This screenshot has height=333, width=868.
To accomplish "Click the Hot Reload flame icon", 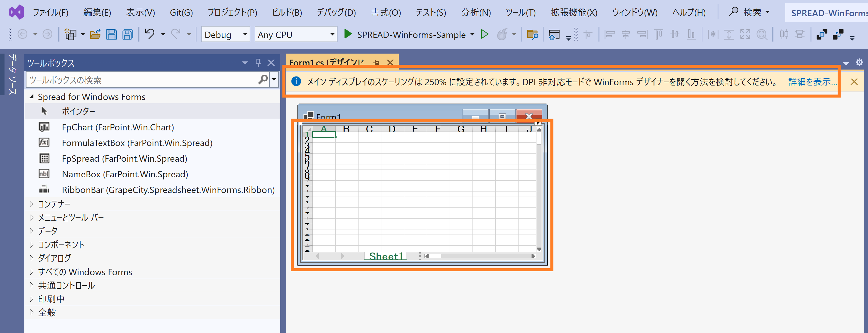I will pos(502,34).
